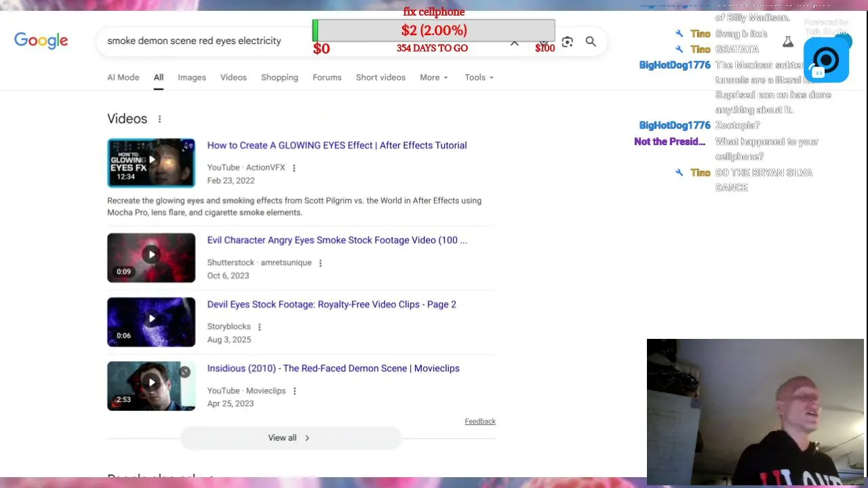Image resolution: width=868 pixels, height=488 pixels.
Task: Select the All results tab
Action: 159,77
